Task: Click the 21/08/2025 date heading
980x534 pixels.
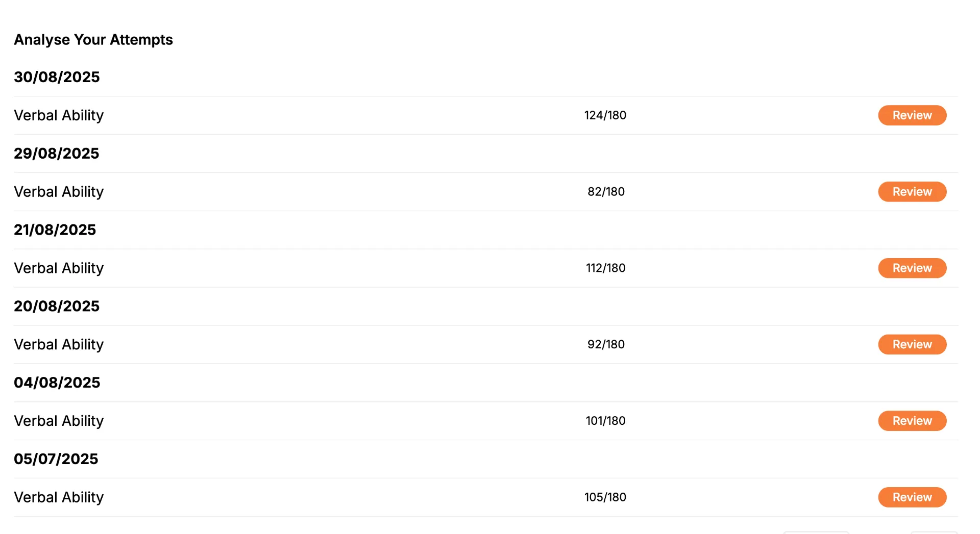Action: coord(55,230)
